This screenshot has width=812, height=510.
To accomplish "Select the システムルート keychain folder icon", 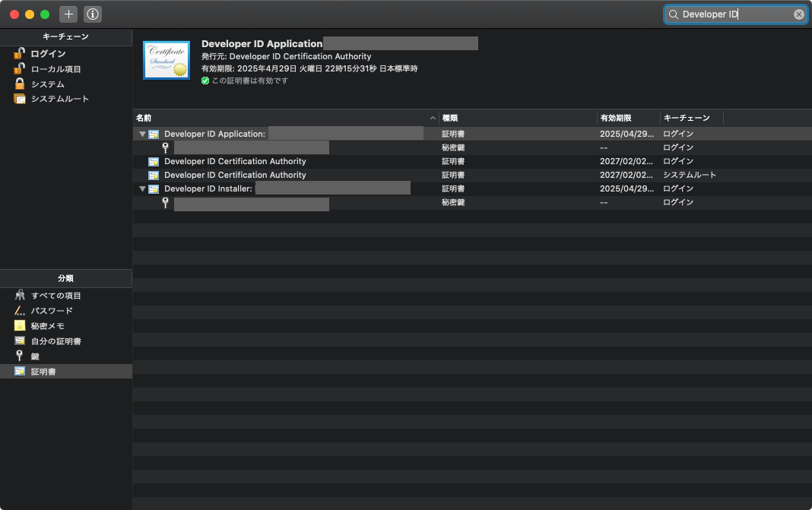I will [20, 99].
